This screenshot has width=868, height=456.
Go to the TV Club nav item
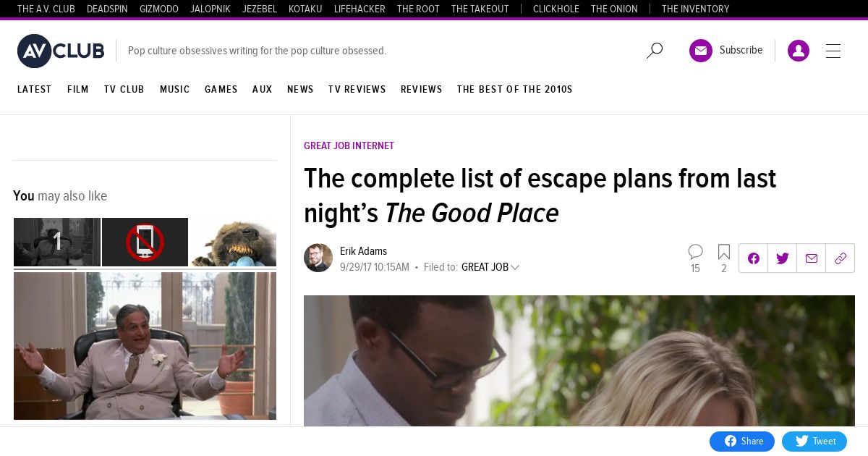124,90
